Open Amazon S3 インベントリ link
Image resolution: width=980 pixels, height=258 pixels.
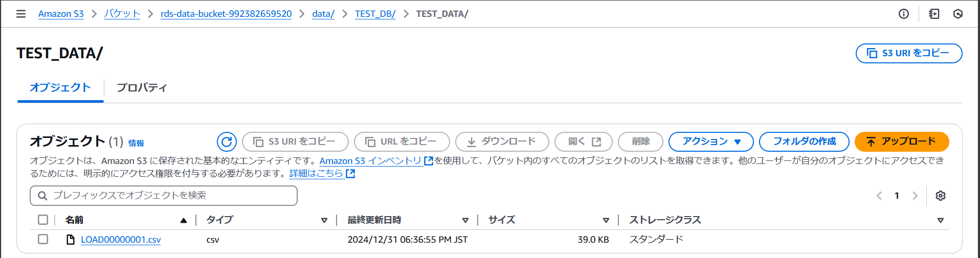point(370,161)
